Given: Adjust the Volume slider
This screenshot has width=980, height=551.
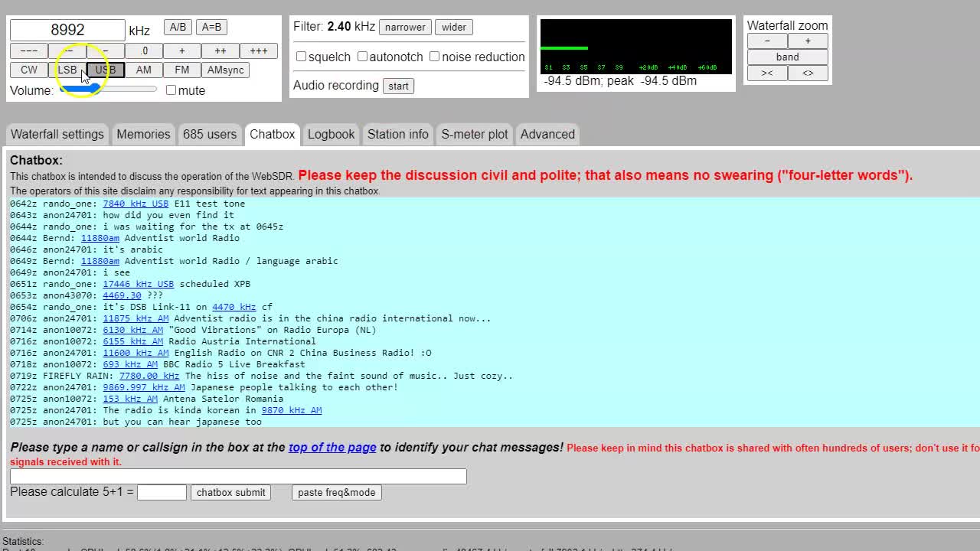Looking at the screenshot, I should (x=108, y=90).
